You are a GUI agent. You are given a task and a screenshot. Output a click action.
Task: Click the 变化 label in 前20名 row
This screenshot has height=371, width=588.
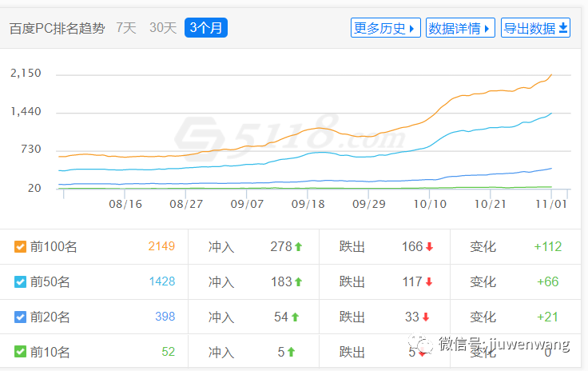(483, 317)
